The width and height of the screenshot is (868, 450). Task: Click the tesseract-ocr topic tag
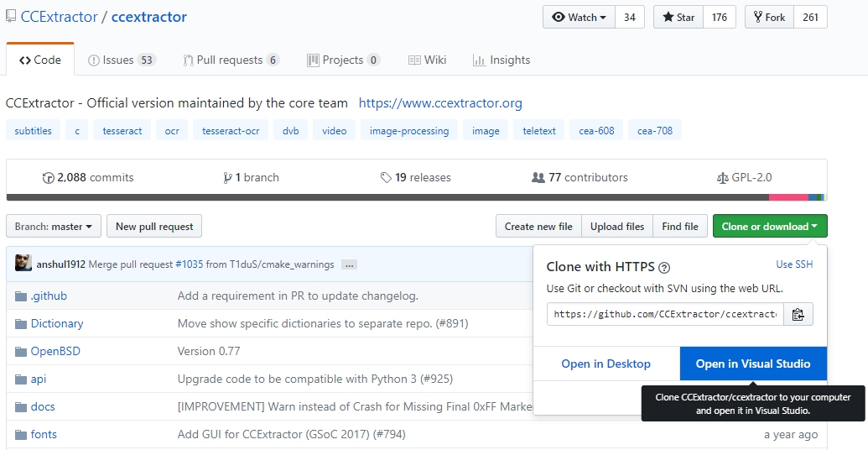pos(231,131)
